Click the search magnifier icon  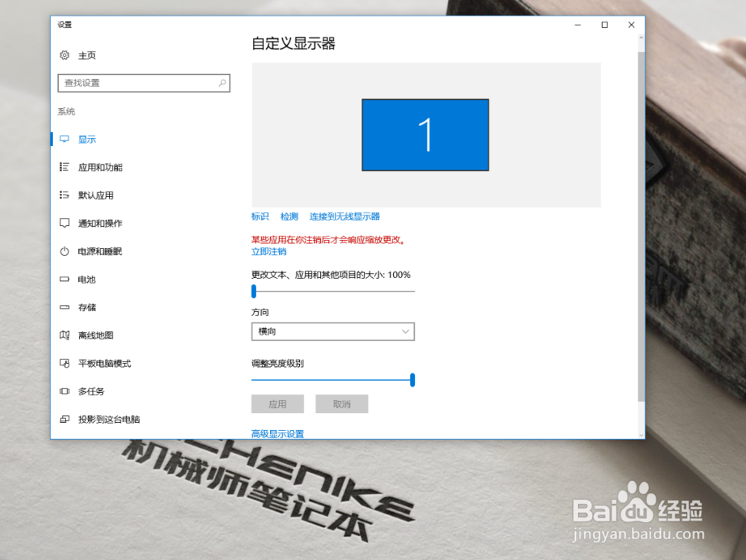tap(222, 83)
